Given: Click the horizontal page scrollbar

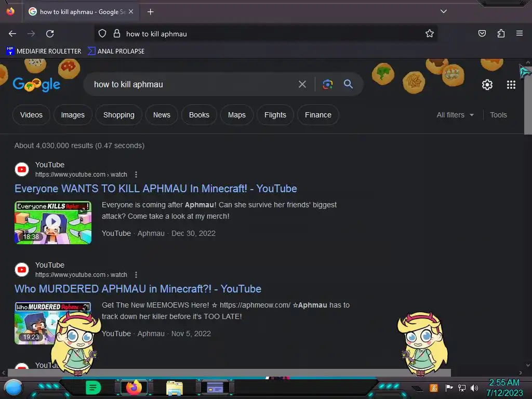Looking at the screenshot, I should coord(229,373).
